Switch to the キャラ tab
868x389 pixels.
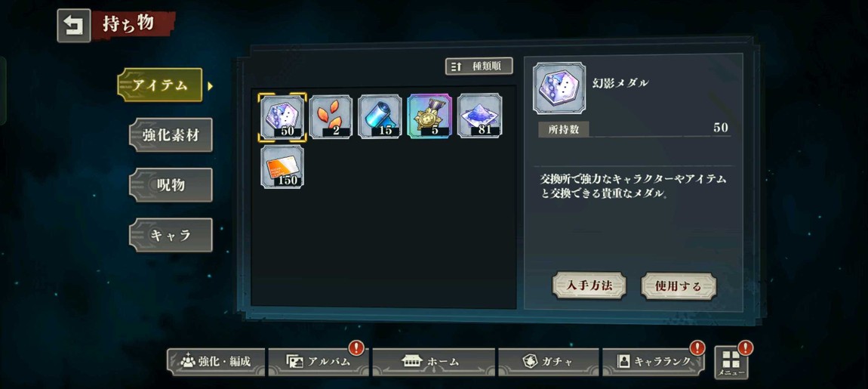pyautogui.click(x=171, y=235)
